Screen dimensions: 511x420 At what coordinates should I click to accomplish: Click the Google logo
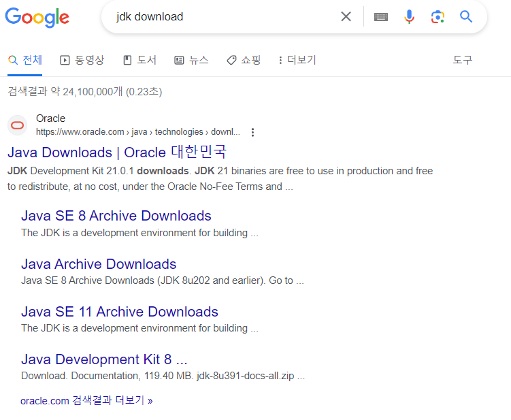point(37,18)
